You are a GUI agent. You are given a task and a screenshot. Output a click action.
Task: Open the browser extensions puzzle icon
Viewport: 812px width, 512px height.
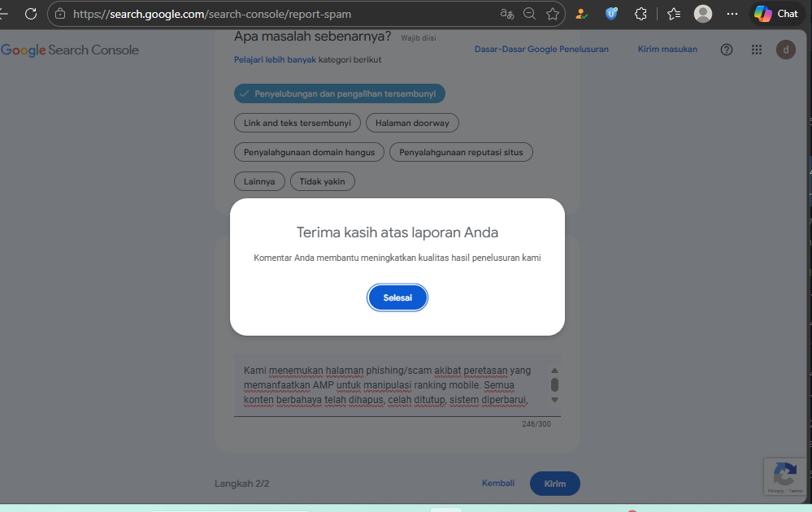click(x=640, y=14)
